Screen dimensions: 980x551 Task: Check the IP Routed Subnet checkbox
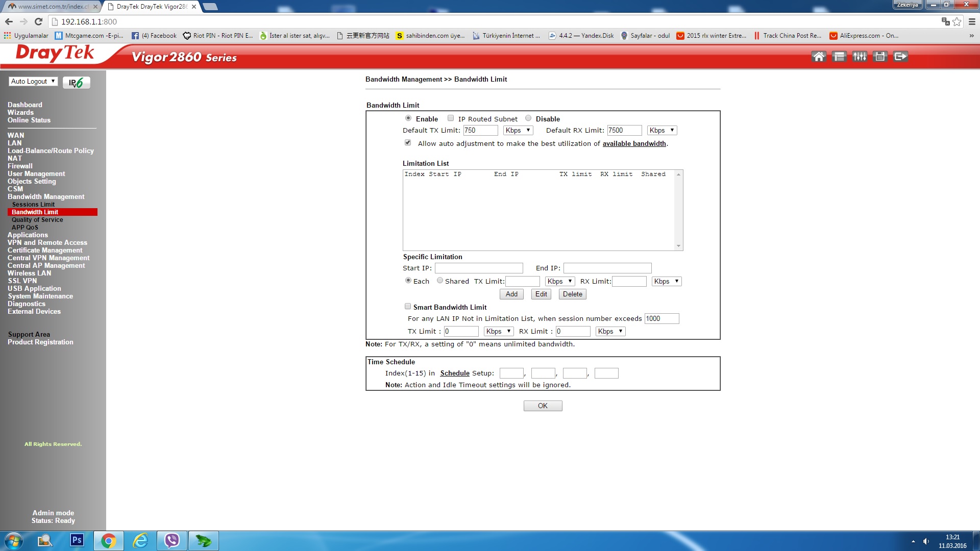pyautogui.click(x=450, y=118)
